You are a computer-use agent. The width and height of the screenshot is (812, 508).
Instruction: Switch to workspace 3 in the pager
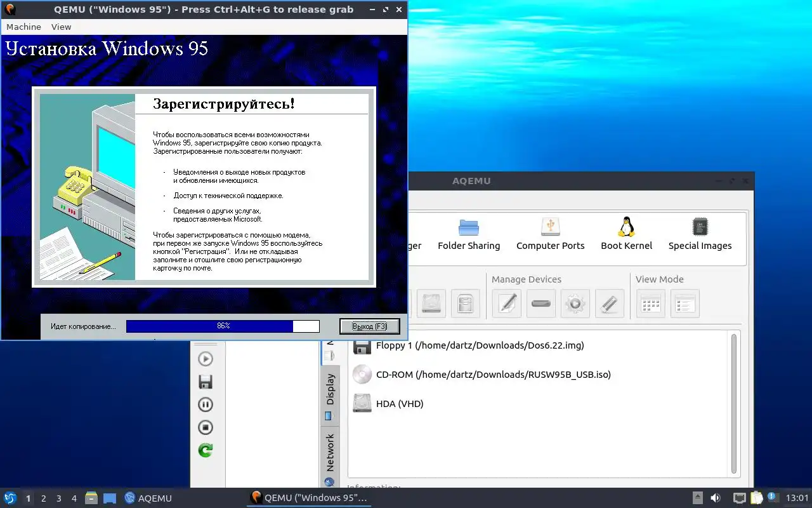58,498
